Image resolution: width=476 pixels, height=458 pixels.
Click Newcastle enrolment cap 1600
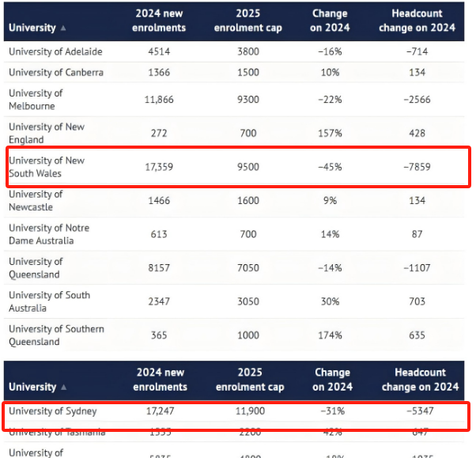click(248, 201)
